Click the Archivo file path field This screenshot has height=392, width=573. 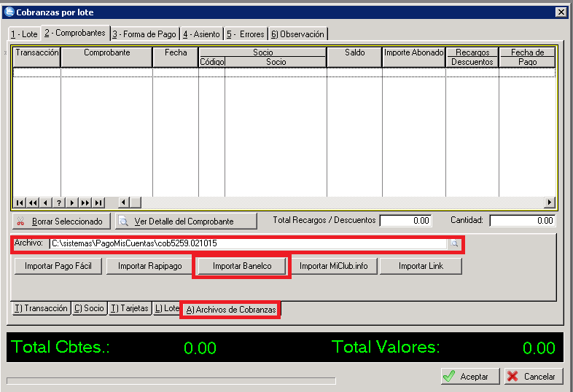[248, 243]
